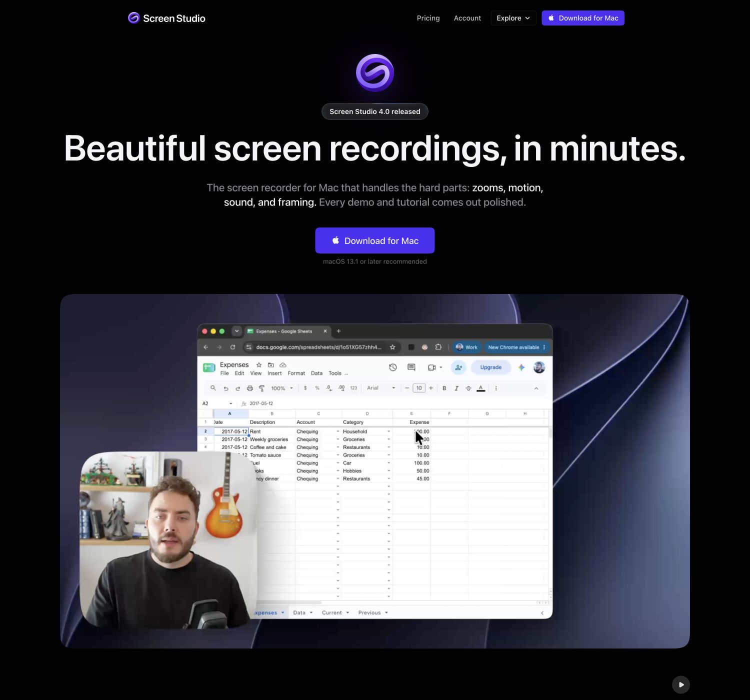Switch to the Current sheet tab
Image resolution: width=750 pixels, height=700 pixels.
(335, 612)
